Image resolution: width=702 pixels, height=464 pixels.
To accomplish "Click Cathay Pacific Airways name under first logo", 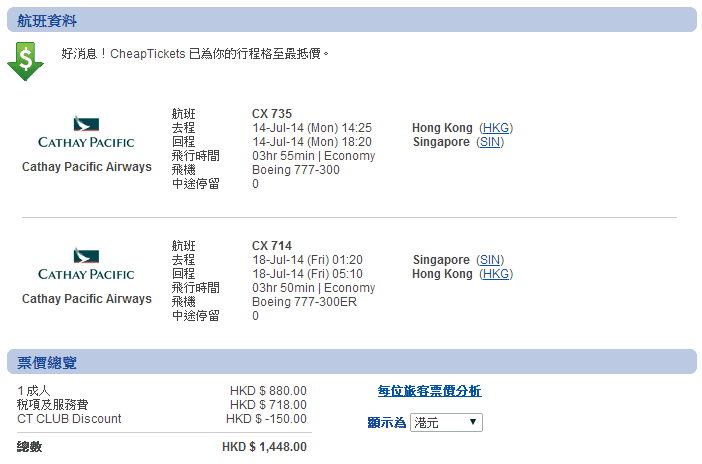I will point(87,167).
